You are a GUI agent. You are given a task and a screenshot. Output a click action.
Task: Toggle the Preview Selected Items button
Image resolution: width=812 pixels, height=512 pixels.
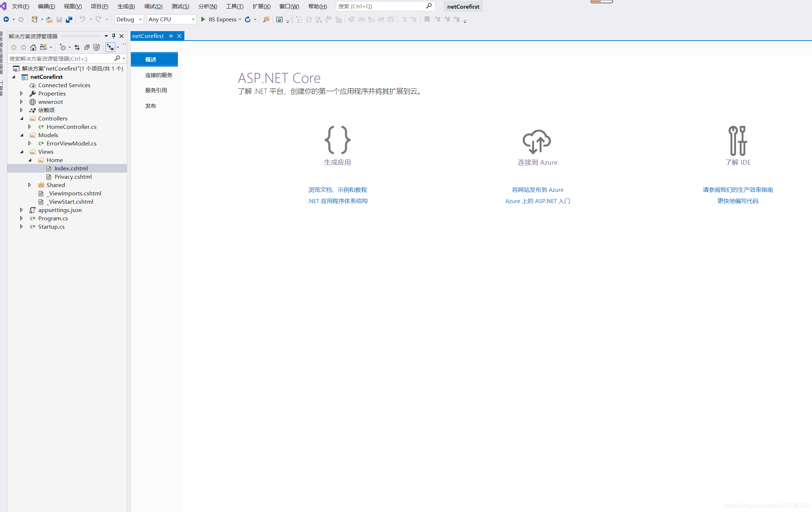(x=110, y=47)
